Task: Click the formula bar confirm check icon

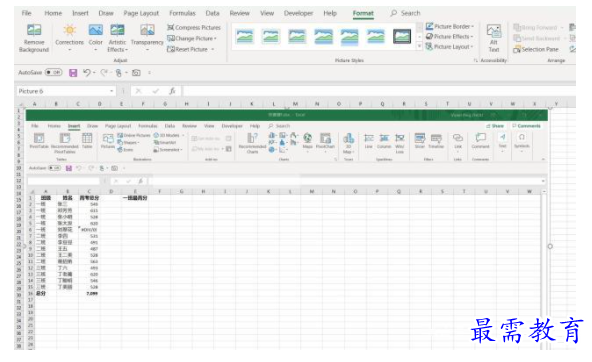Action: pyautogui.click(x=156, y=91)
